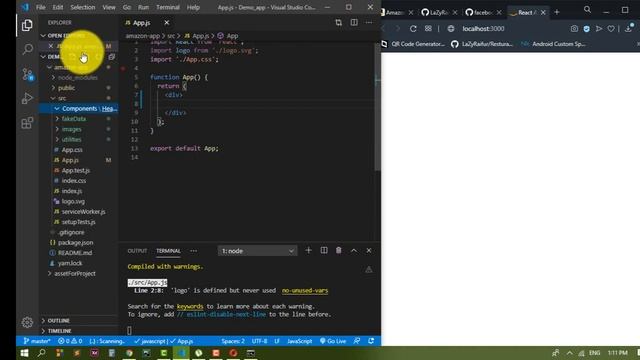Open the Windows Start menu
Viewport: 640px width, 360px height.
[x=24, y=353]
